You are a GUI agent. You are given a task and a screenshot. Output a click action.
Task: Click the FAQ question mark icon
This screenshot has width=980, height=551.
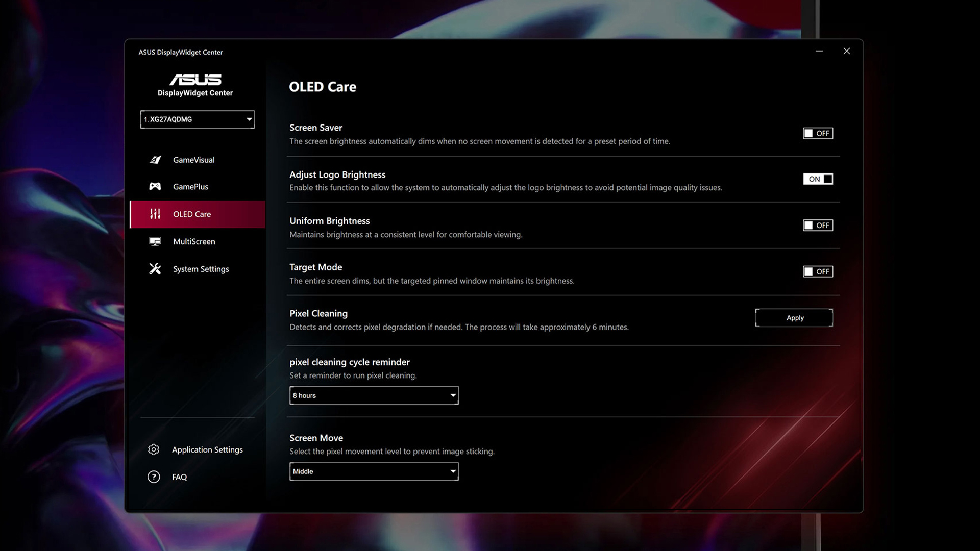[154, 477]
